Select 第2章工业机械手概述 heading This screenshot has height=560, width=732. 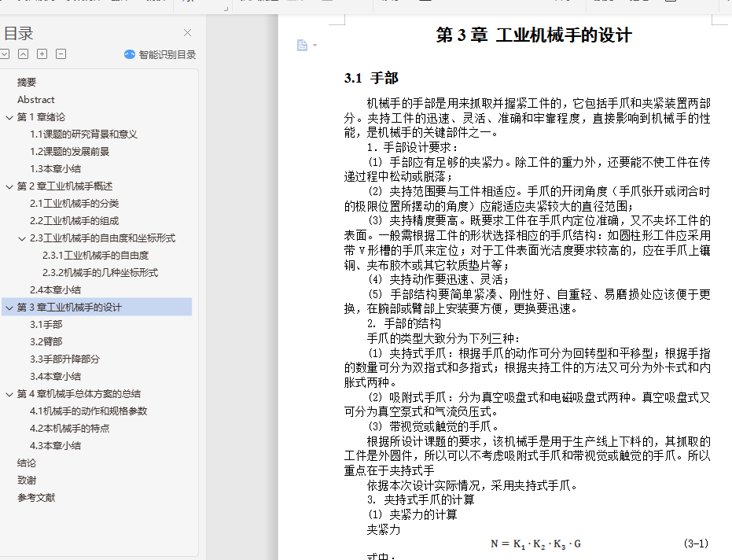65,186
